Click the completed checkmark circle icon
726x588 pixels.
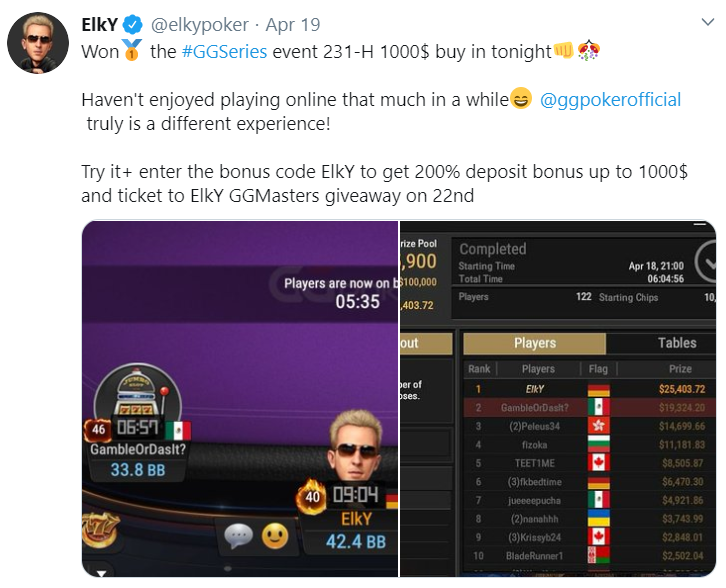(707, 262)
